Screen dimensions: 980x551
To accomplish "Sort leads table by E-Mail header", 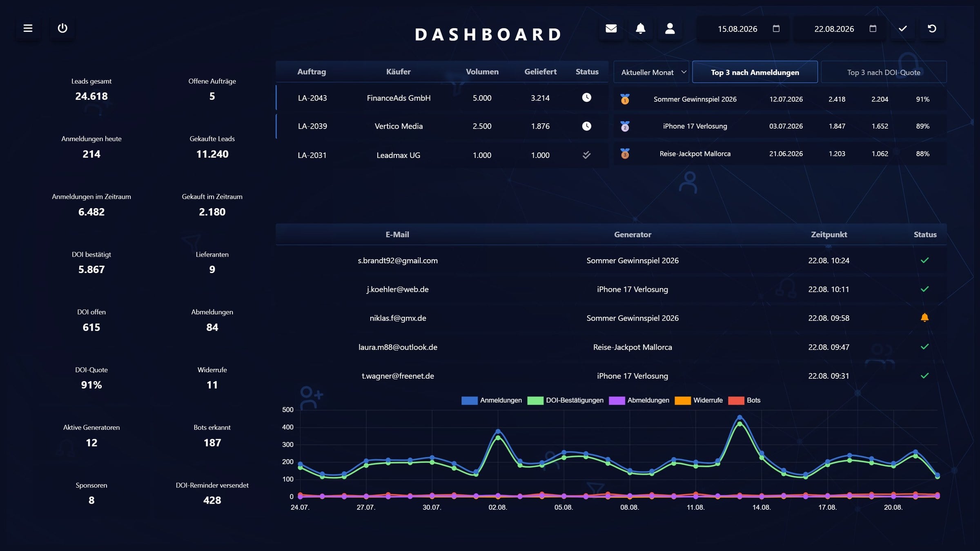I will pos(397,234).
